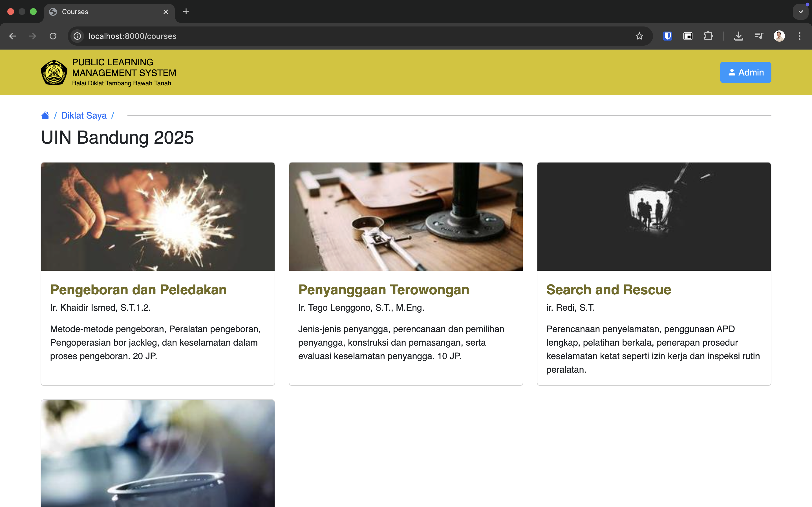This screenshot has height=507, width=812.
Task: Click the ministry logo in header
Action: (54, 72)
